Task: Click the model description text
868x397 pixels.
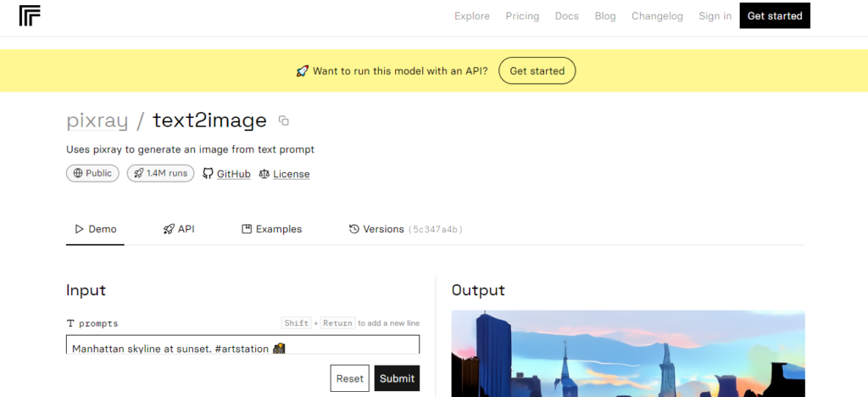Action: 191,149
